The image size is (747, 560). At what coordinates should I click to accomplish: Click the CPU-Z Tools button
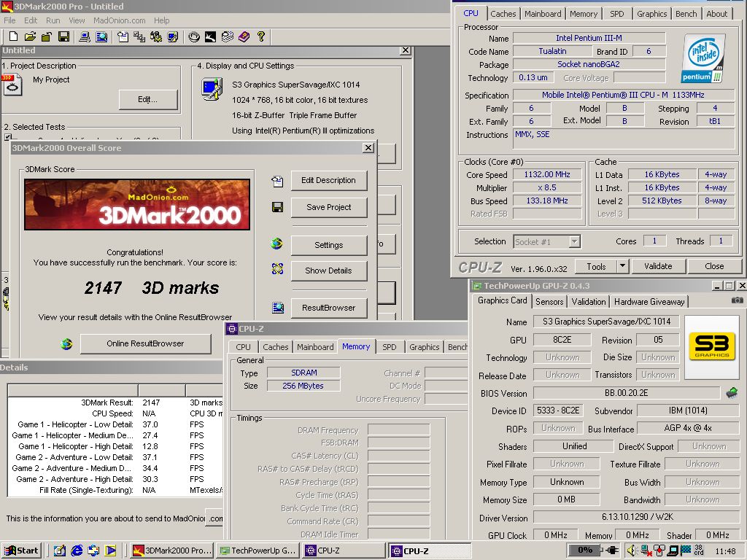point(596,266)
